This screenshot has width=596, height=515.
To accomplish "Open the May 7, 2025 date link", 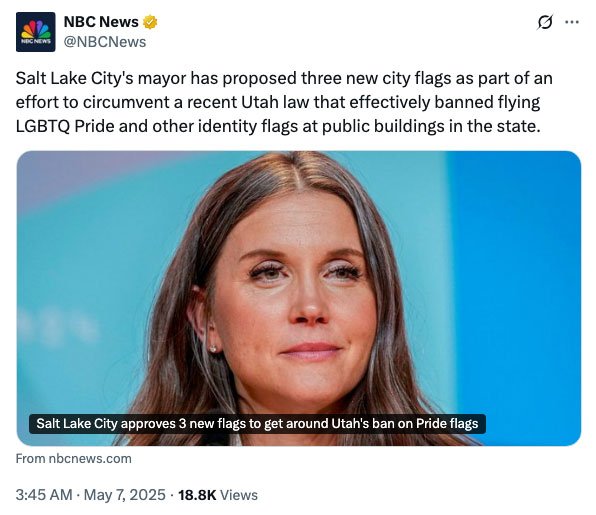I will pyautogui.click(x=125, y=495).
